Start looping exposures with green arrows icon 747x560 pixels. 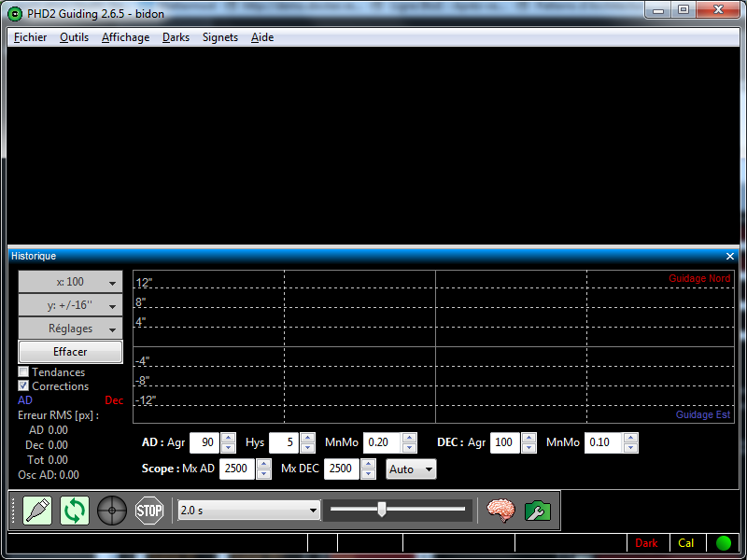click(75, 511)
